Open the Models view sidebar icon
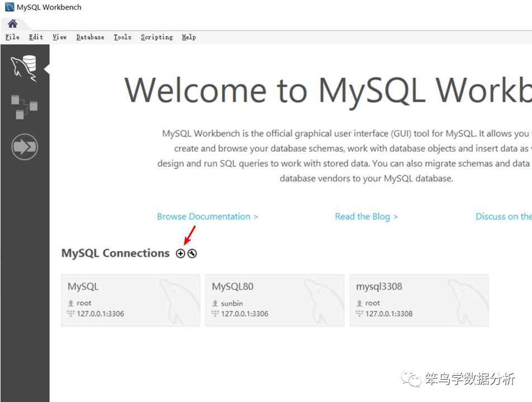The width and height of the screenshot is (532, 402). (24, 107)
